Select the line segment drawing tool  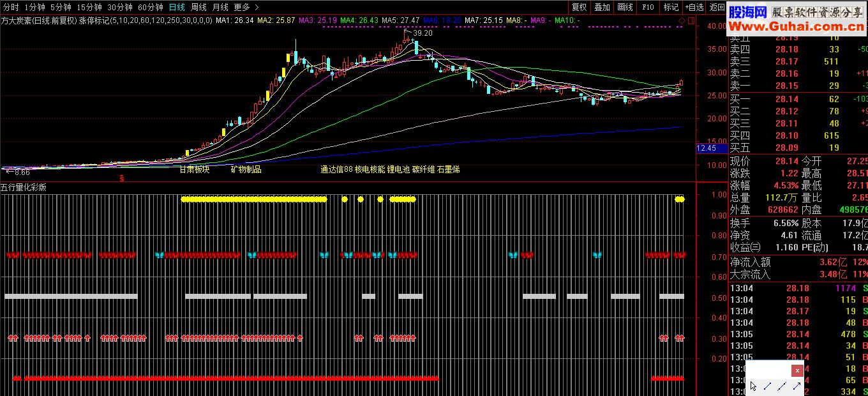tap(768, 386)
